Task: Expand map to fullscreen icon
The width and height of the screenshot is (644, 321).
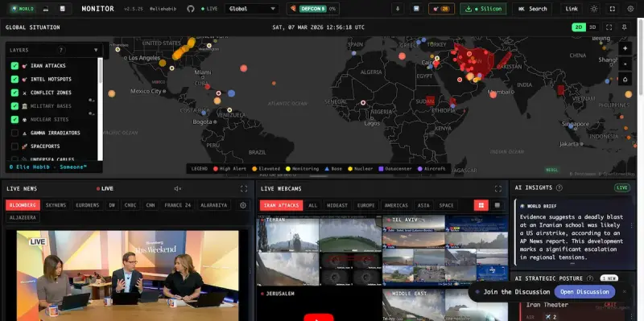Action: 609,27
